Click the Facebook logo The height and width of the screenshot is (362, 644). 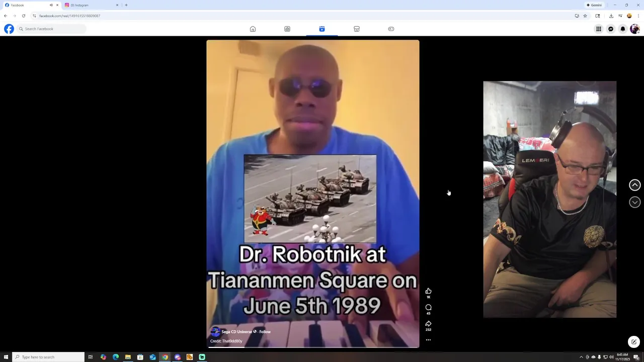(x=9, y=29)
